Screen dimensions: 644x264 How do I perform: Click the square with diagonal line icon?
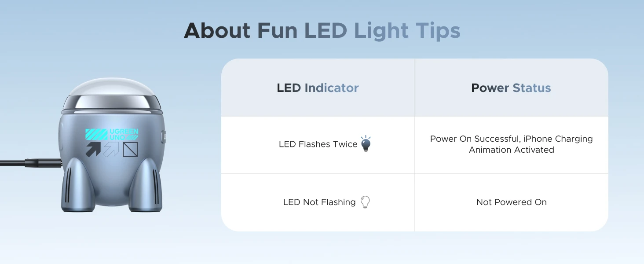(130, 149)
